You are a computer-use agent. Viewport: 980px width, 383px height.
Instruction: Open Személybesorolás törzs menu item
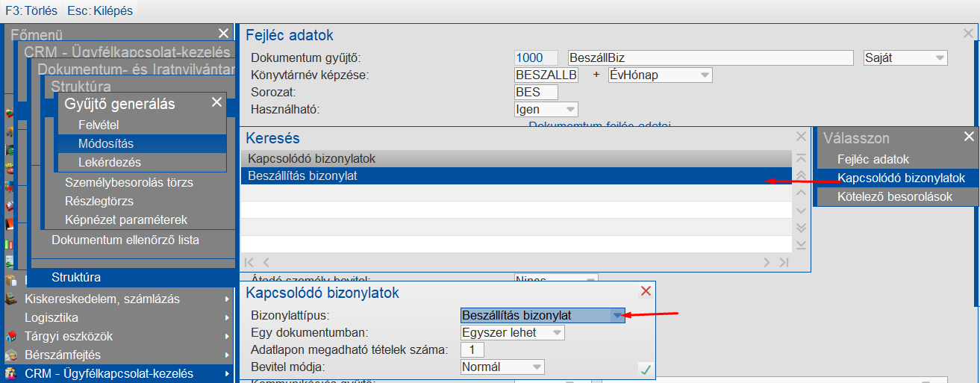coord(129,183)
